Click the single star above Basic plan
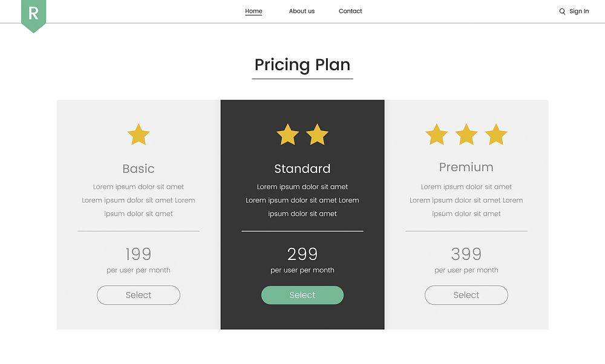Viewport: 605px width, 364px height. click(x=139, y=134)
